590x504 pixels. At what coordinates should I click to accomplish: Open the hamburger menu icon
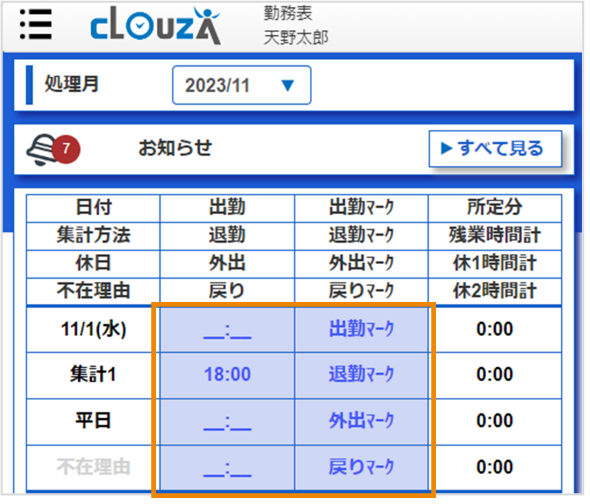36,24
